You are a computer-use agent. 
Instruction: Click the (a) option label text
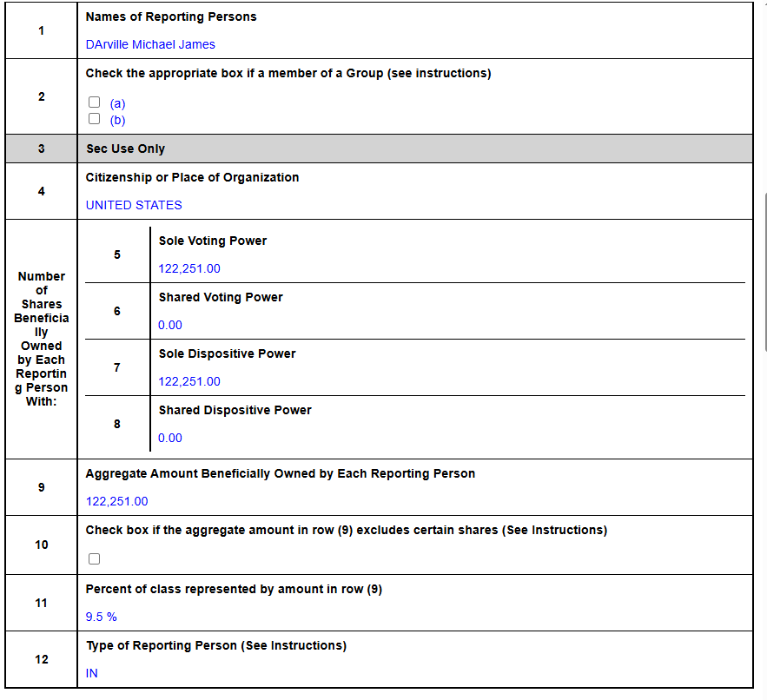pyautogui.click(x=117, y=103)
